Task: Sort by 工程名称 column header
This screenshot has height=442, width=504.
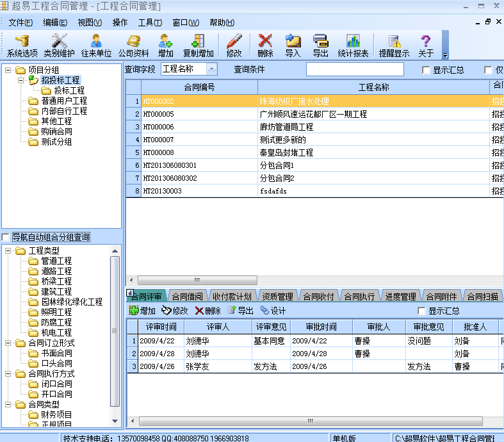Action: 373,86
